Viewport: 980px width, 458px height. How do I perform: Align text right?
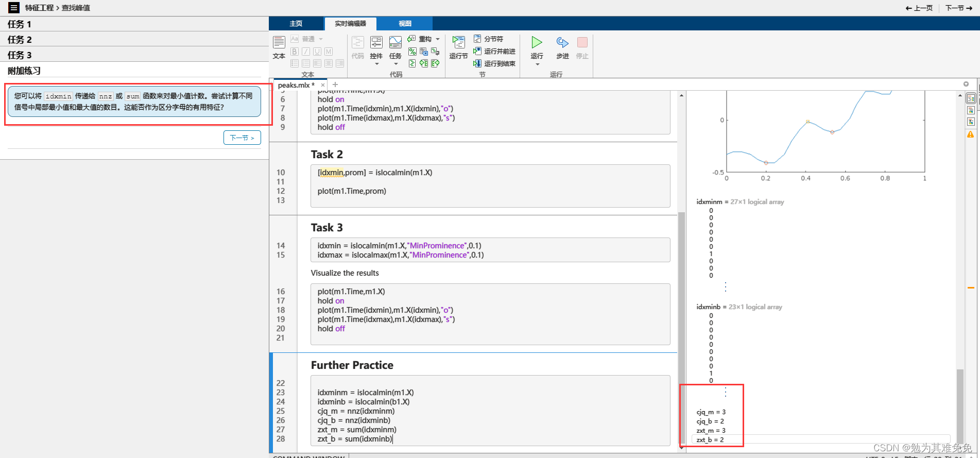coord(340,63)
